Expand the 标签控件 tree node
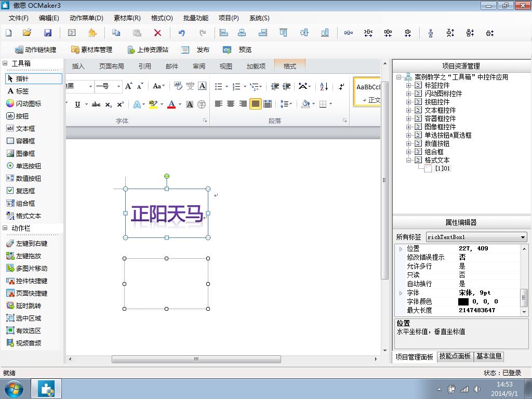This screenshot has width=532, height=399. 409,85
